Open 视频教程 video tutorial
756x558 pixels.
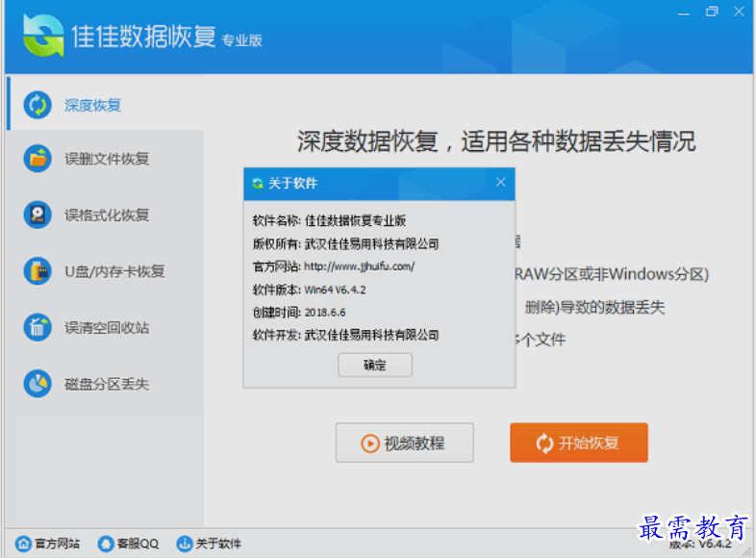[405, 443]
